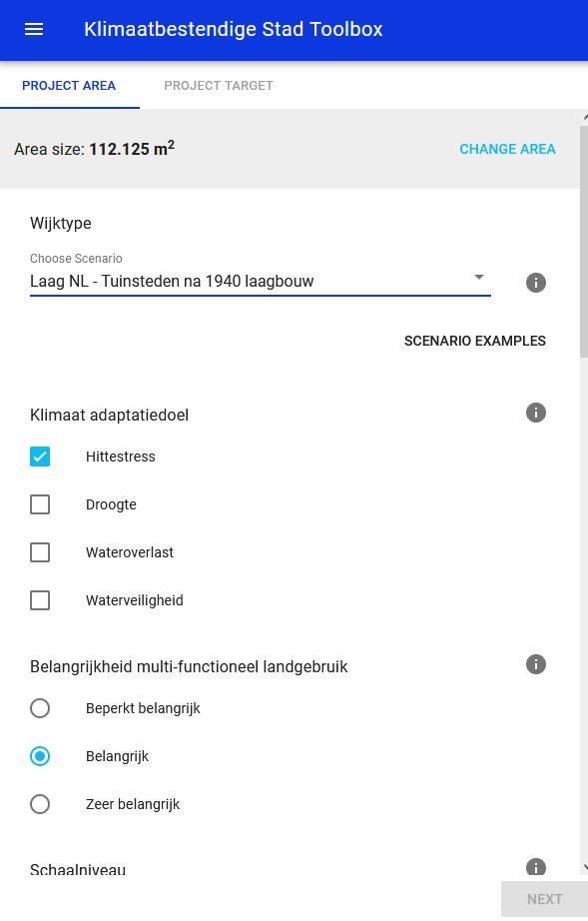Open the Laag NL Tuinsteden scenario field

[260, 281]
